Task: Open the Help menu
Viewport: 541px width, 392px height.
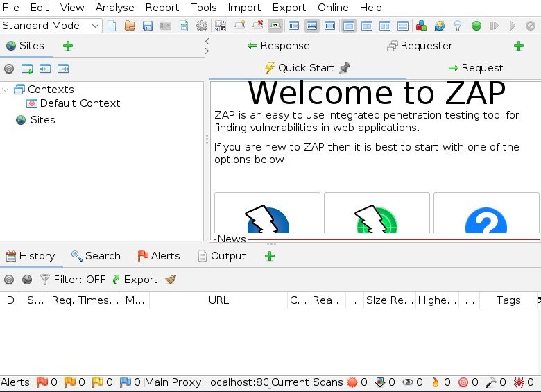Action: [370, 8]
